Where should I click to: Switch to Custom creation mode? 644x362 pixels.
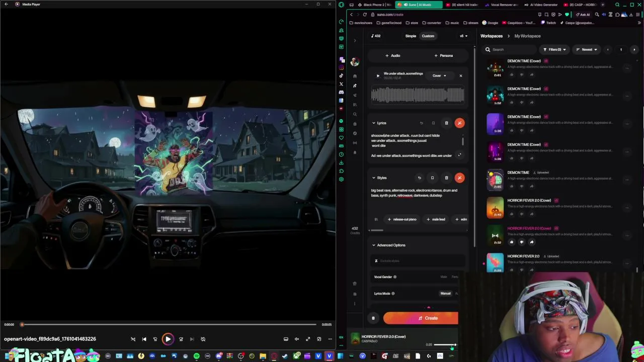click(x=428, y=36)
